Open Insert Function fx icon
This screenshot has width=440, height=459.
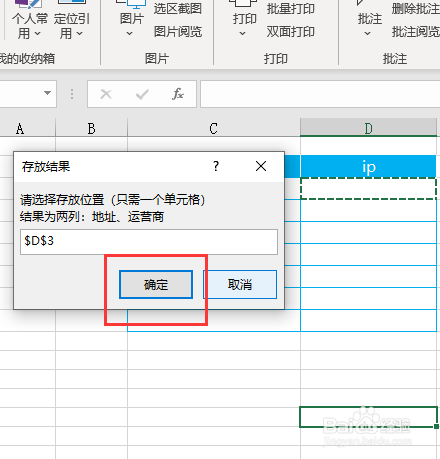[178, 94]
